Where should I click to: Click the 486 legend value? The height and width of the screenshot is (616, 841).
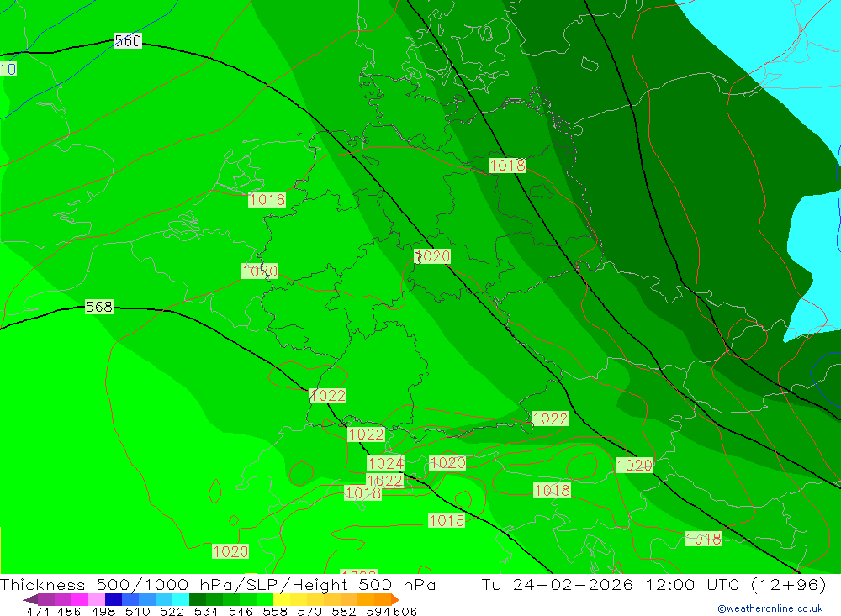coord(69,611)
